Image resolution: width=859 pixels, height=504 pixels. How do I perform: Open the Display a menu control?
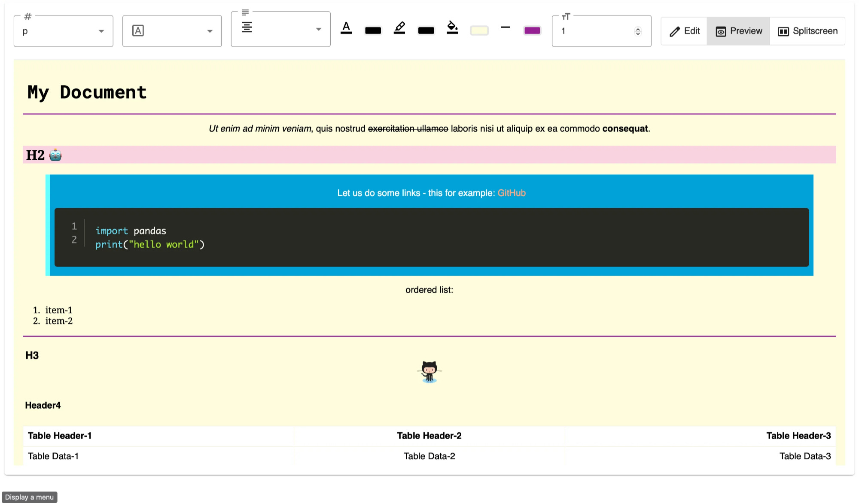(30, 497)
